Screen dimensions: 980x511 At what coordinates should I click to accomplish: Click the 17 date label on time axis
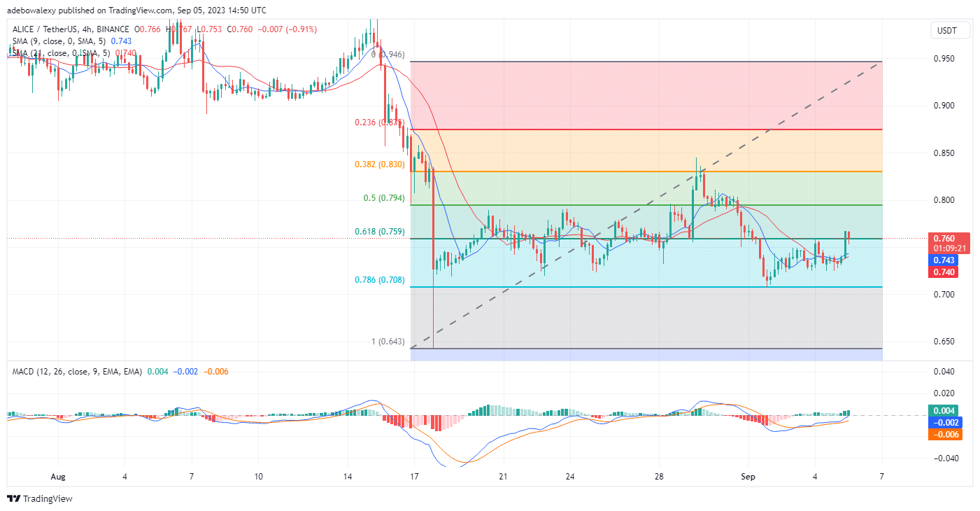(x=414, y=477)
